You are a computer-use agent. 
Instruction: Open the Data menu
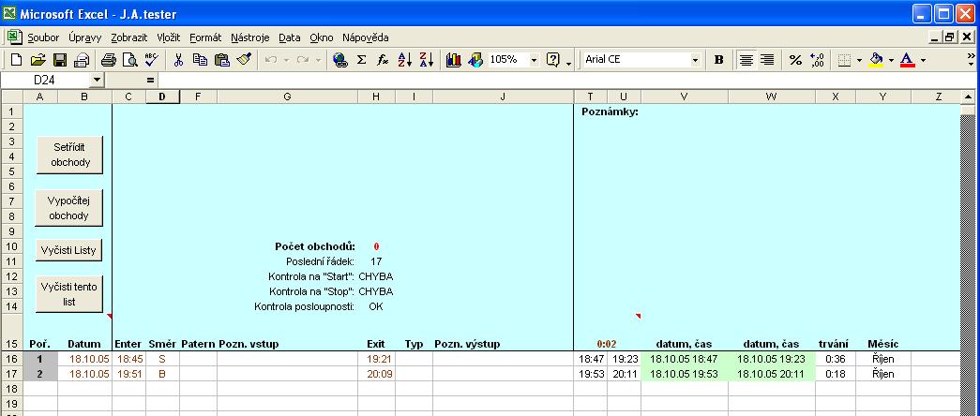[290, 37]
